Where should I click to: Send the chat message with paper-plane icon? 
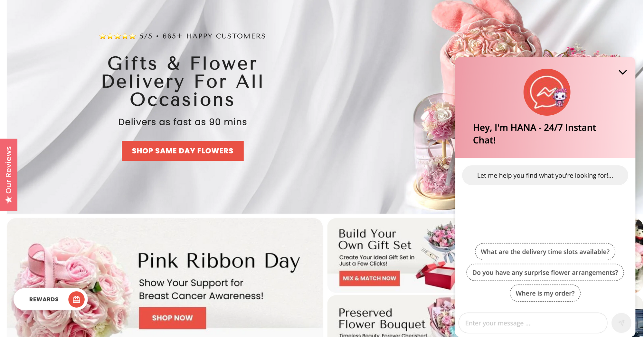(x=621, y=323)
